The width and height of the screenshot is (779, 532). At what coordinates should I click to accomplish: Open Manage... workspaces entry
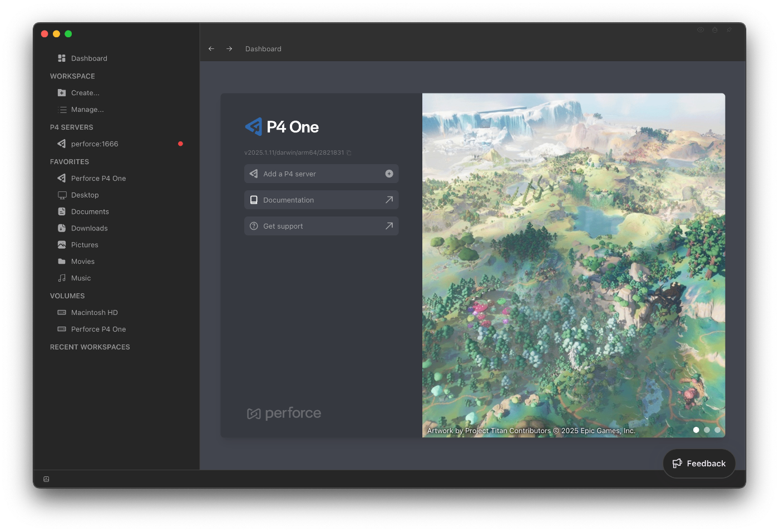pyautogui.click(x=81, y=110)
